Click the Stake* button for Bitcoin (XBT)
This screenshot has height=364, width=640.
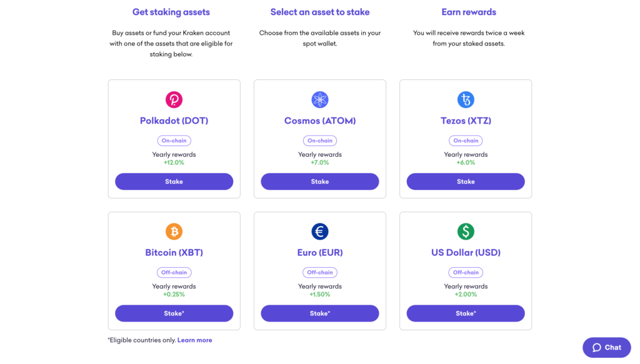pos(174,313)
